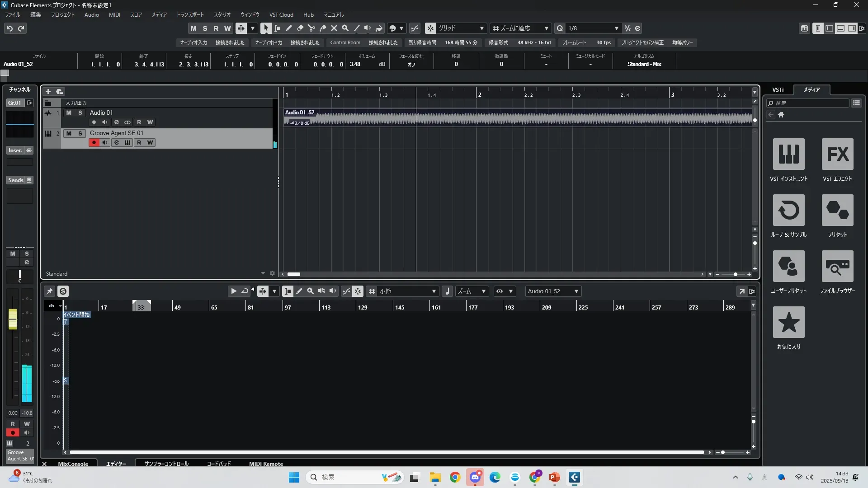The height and width of the screenshot is (488, 868).
Task: Click the Undo button
Action: tap(9, 28)
